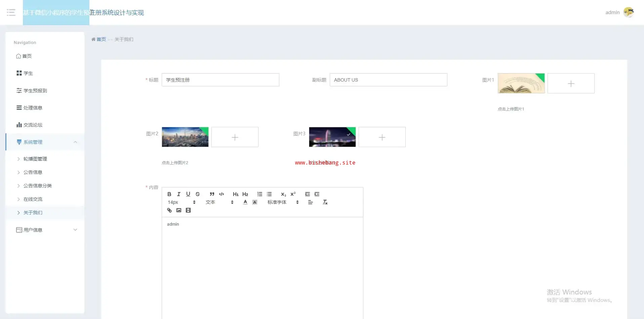The image size is (644, 319).
Task: Open 在线交流 submenu item
Action: (45, 199)
